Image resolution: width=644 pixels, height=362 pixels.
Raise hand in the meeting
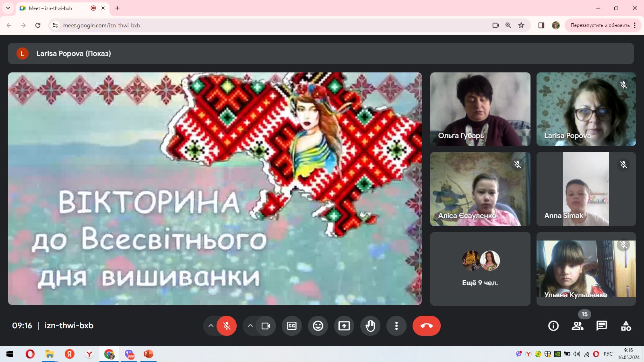tap(370, 326)
